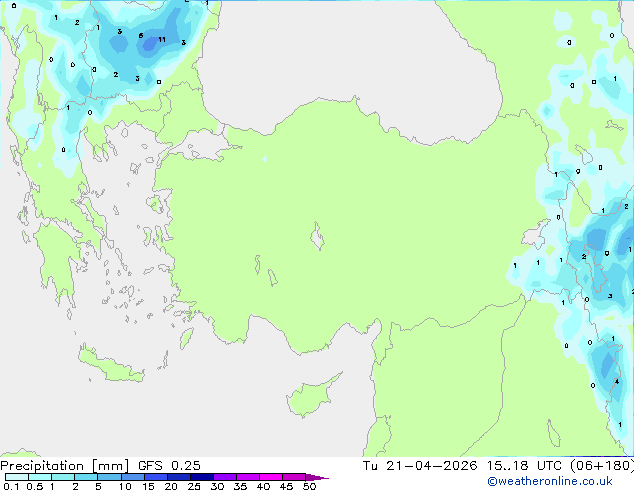Click the 40–45 mm magenta legend swatch
This screenshot has width=634, height=490.
pyautogui.click(x=271, y=477)
